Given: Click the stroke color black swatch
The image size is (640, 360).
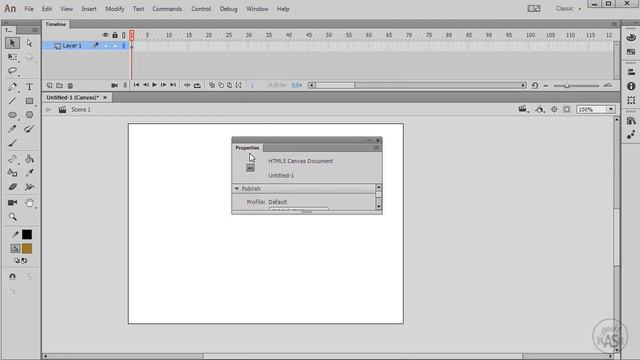Looking at the screenshot, I should point(27,234).
